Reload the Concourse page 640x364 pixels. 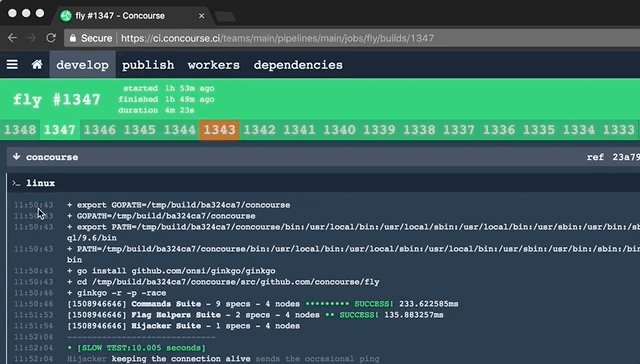(51, 38)
